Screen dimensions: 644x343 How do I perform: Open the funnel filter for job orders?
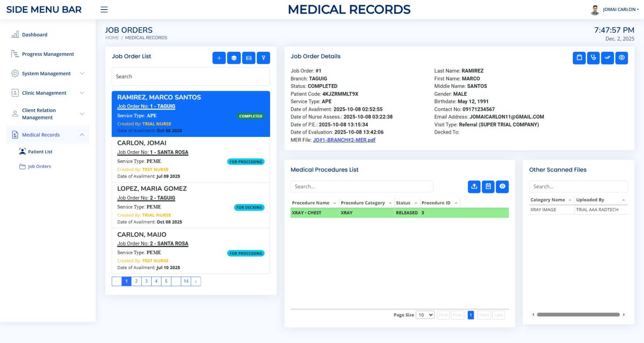click(x=263, y=58)
